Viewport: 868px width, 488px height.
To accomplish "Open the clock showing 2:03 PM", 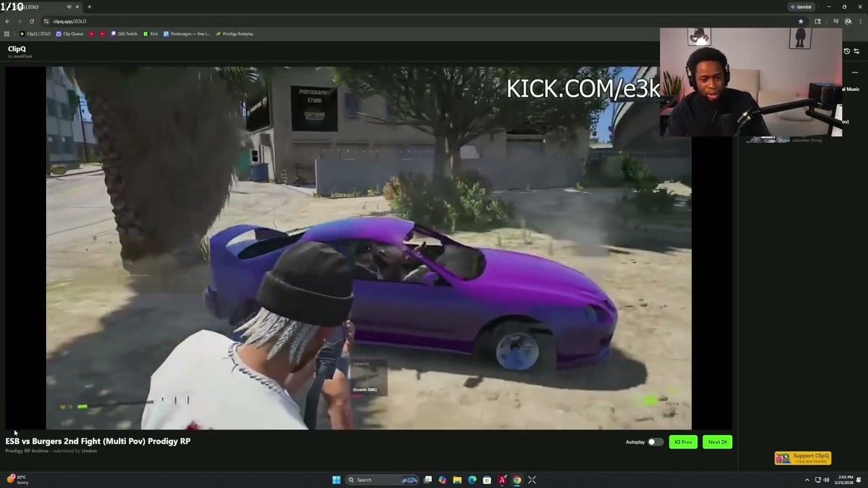I will click(x=843, y=480).
